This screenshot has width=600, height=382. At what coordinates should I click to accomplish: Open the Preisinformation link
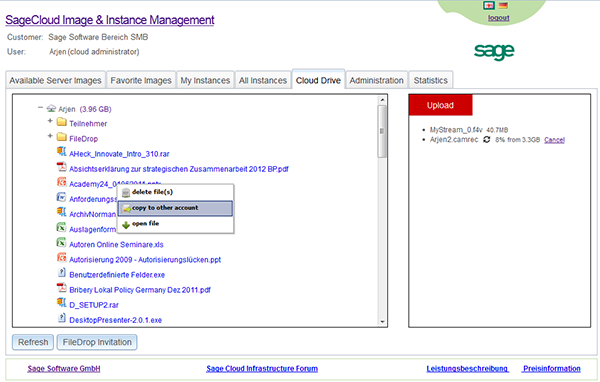point(552,369)
